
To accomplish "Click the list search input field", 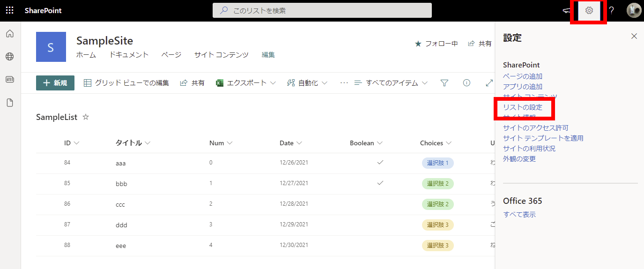I will click(x=328, y=10).
